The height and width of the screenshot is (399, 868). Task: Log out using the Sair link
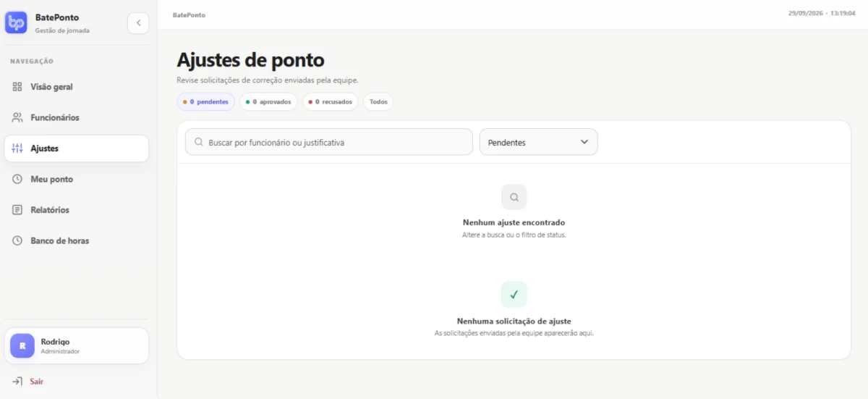coord(38,381)
